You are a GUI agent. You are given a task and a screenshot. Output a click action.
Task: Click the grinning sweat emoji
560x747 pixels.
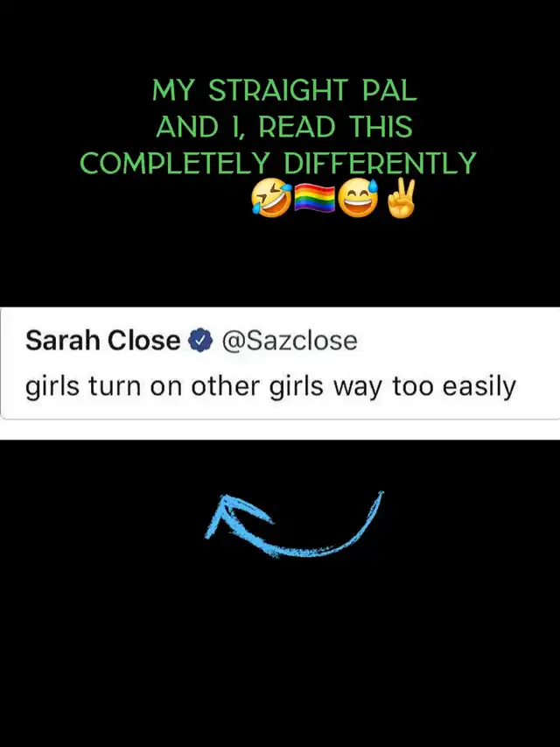click(x=358, y=199)
